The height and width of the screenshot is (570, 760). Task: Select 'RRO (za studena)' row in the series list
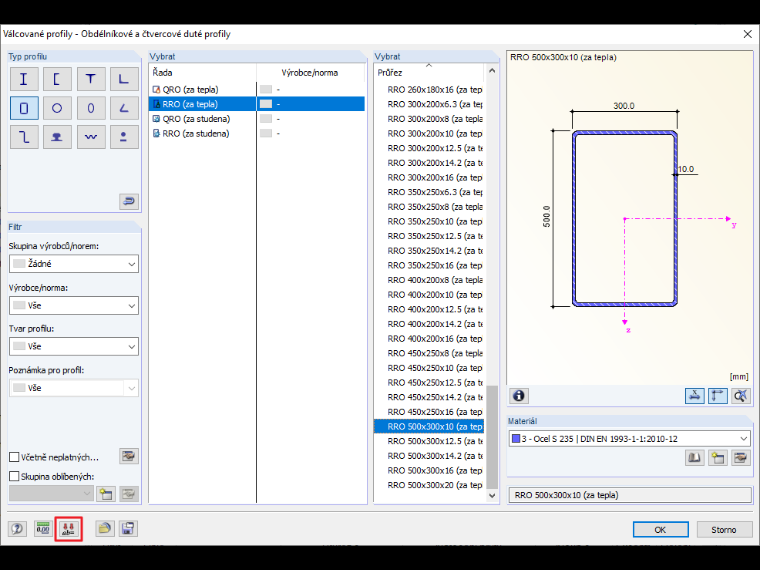point(196,133)
